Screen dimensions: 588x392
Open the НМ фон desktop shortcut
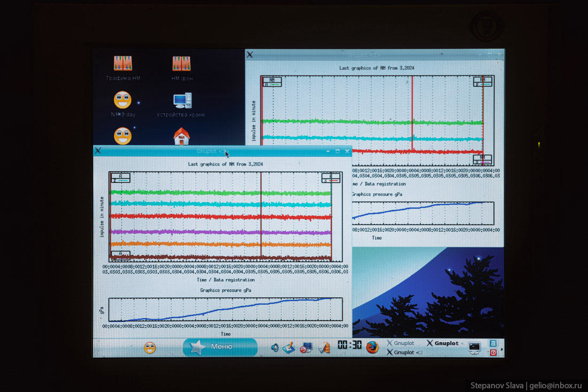tap(182, 64)
